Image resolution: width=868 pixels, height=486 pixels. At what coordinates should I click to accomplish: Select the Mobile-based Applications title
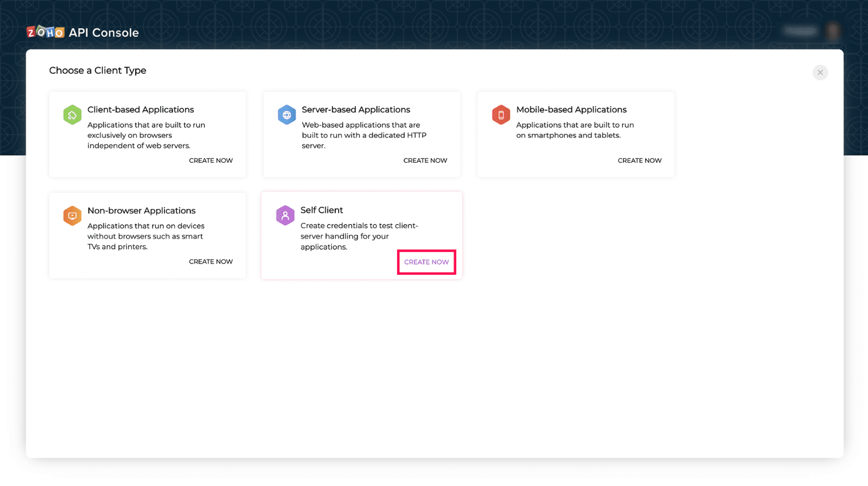coord(571,110)
